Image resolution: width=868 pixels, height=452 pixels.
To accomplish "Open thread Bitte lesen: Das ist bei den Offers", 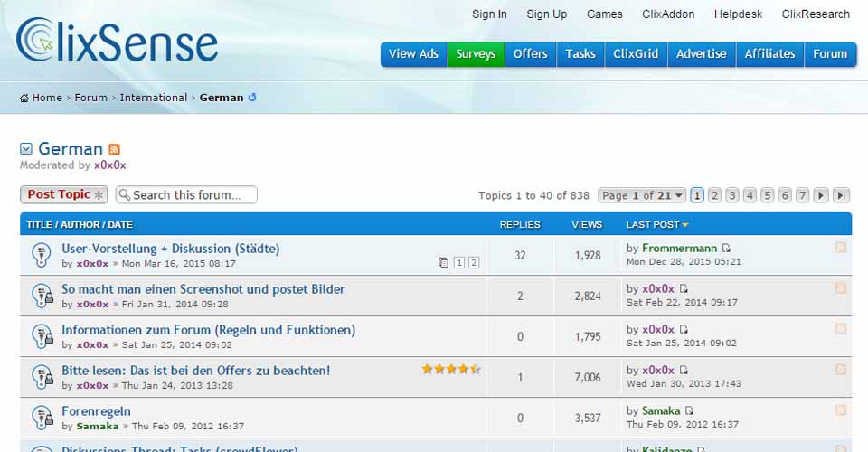I will (195, 371).
